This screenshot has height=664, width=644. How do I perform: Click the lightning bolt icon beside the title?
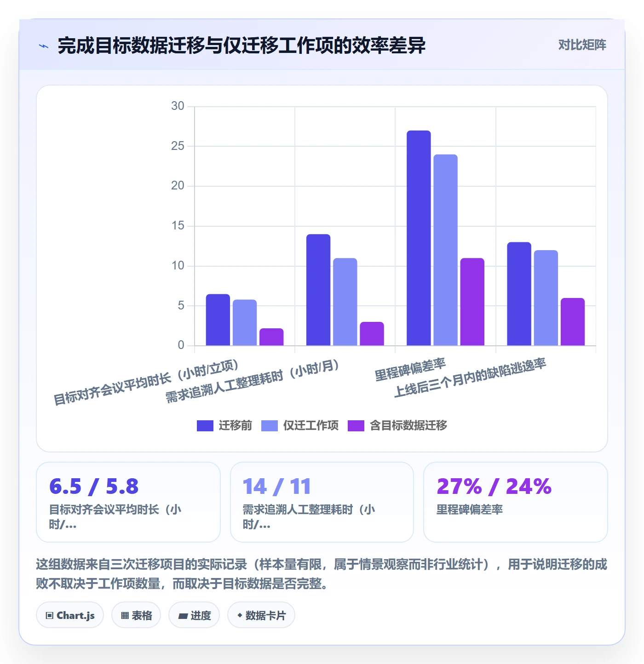point(43,46)
